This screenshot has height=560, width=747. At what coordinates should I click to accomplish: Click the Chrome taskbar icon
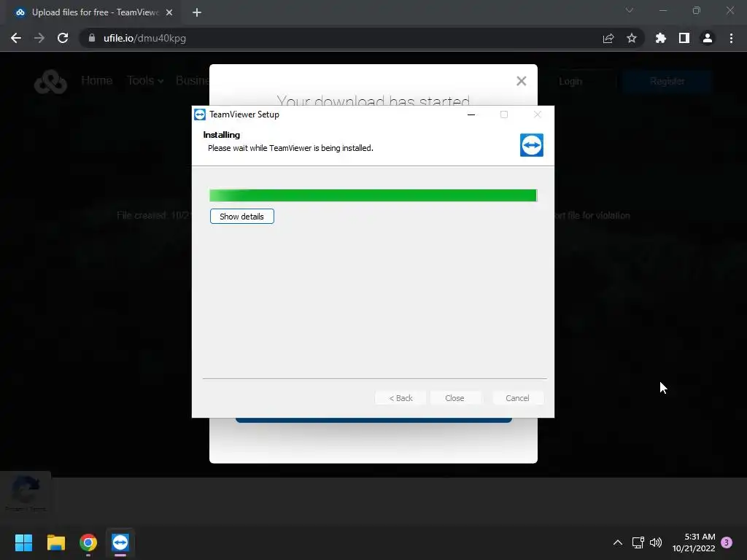(88, 542)
